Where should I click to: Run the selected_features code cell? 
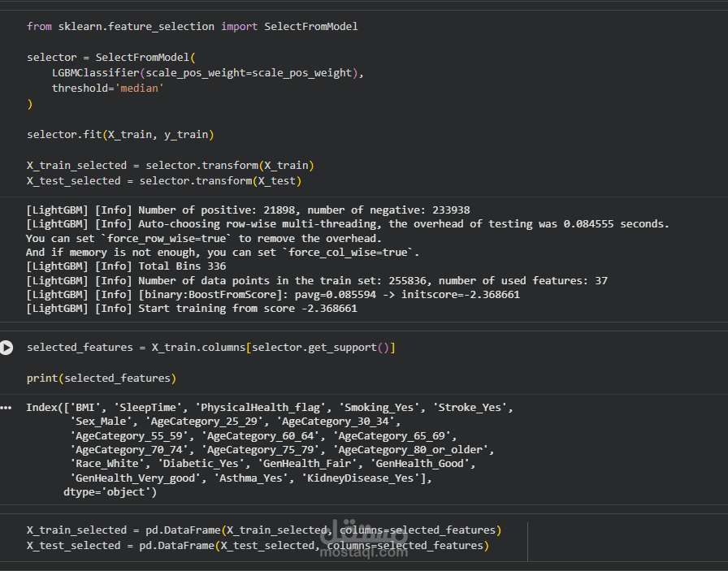pyautogui.click(x=6, y=348)
